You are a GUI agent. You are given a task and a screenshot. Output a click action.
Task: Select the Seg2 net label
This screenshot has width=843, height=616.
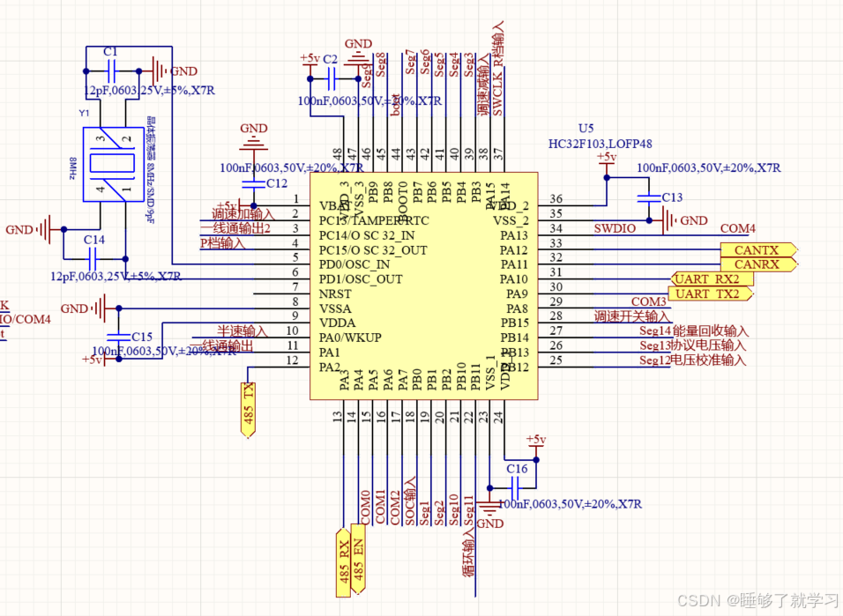[439, 513]
